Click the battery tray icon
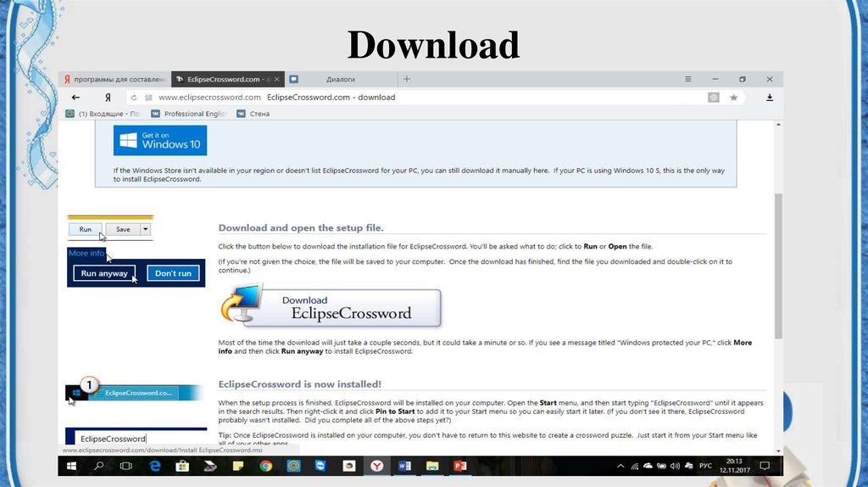868x487 pixels. pyautogui.click(x=661, y=466)
